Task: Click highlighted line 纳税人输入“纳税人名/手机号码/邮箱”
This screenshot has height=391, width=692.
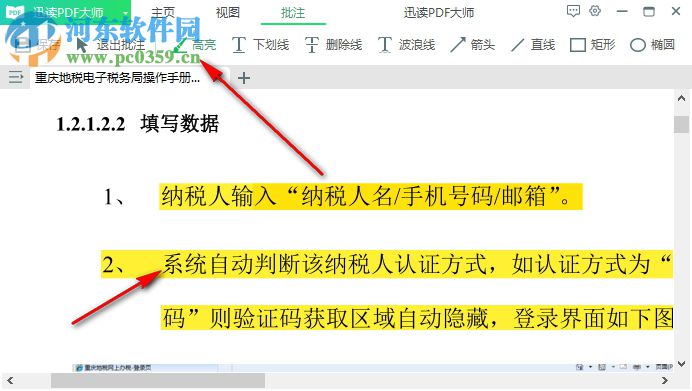Action: point(371,196)
